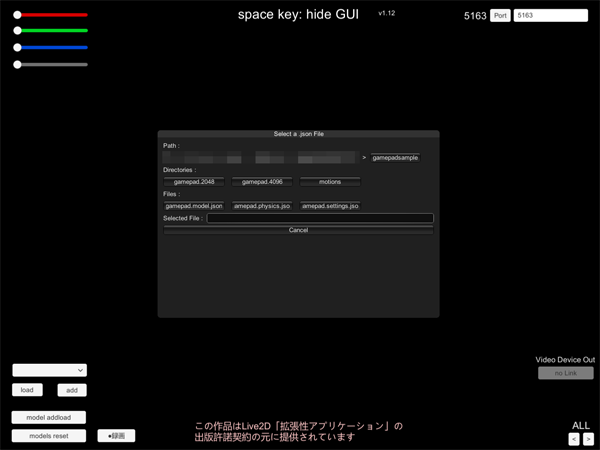Click the 'space key: hide GUI' text
Screen dimensions: 600x450
point(298,15)
